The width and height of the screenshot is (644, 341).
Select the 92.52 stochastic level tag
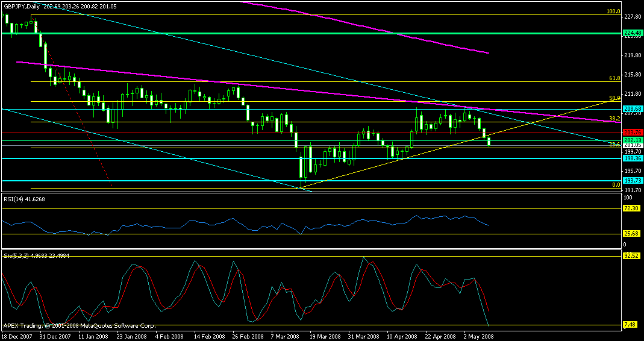click(631, 255)
